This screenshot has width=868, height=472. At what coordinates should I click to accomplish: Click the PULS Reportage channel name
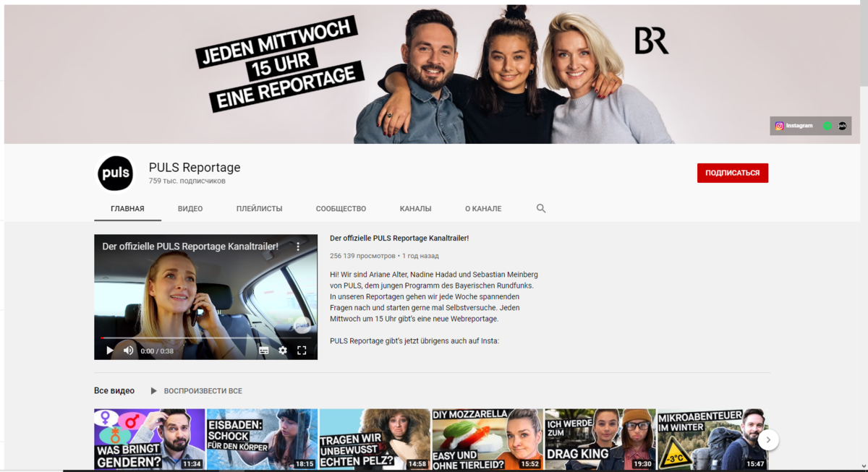195,168
